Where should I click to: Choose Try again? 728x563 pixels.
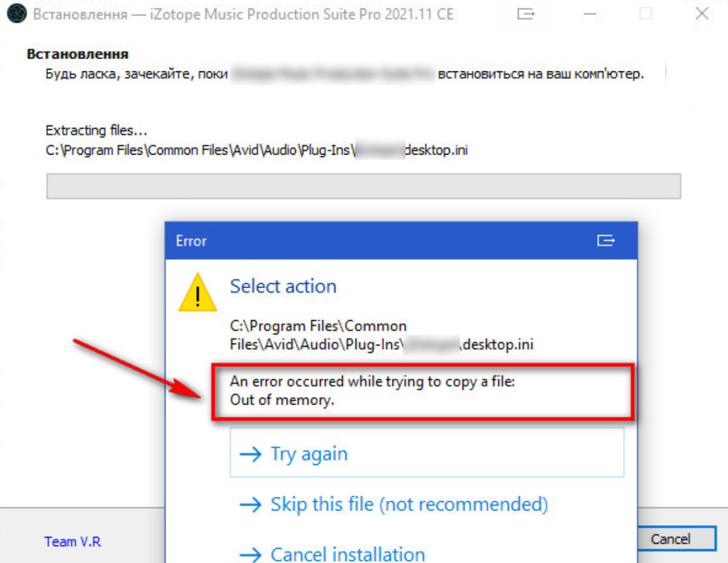427,453
